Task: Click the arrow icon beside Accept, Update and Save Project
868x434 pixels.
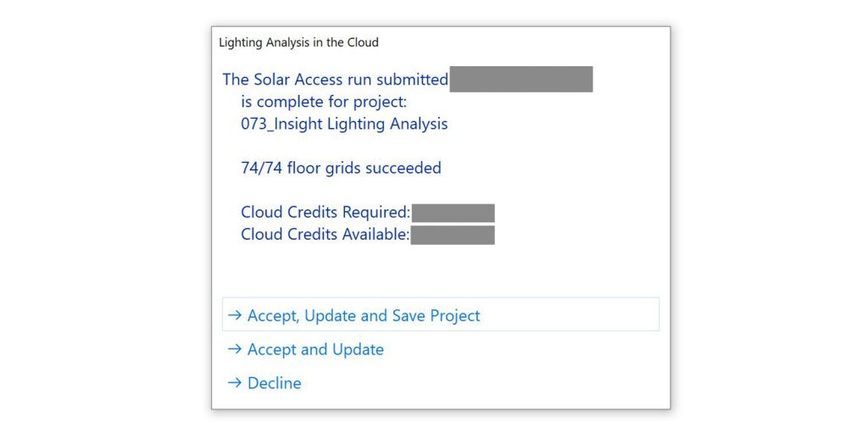Action: coord(235,315)
